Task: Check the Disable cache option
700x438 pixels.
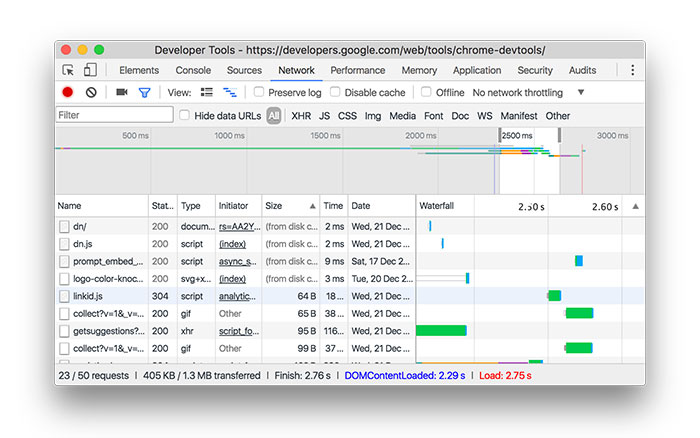Action: 337,92
